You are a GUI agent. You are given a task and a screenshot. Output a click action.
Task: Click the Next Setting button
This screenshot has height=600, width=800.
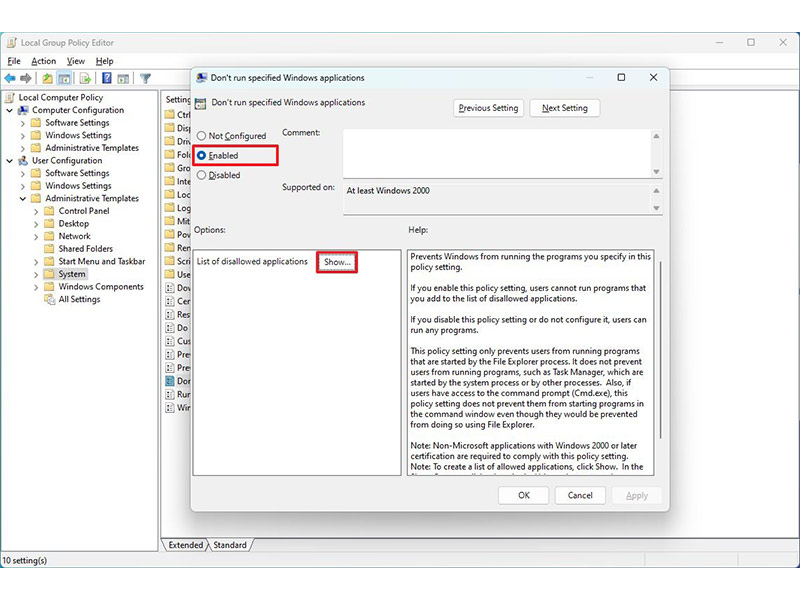[564, 108]
